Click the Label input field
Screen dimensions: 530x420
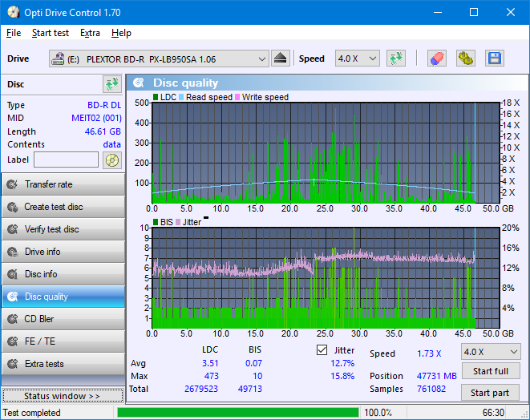pyautogui.click(x=67, y=160)
